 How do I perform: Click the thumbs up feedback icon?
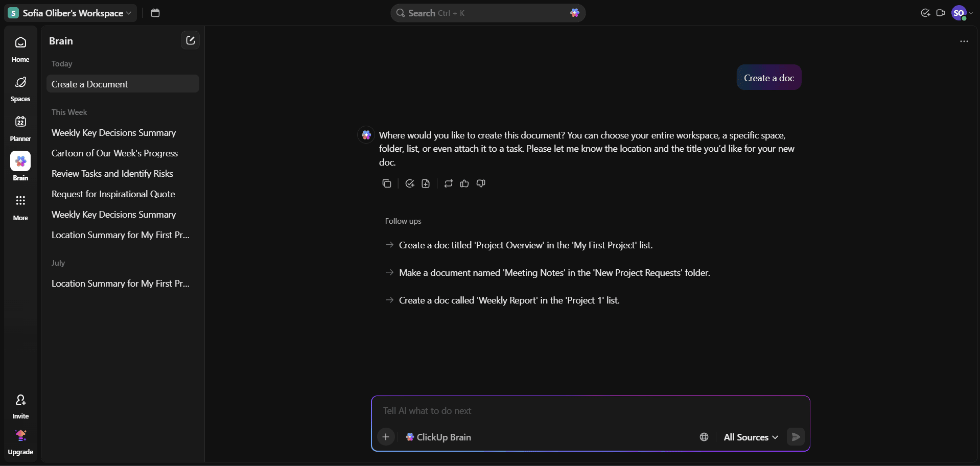pos(464,183)
